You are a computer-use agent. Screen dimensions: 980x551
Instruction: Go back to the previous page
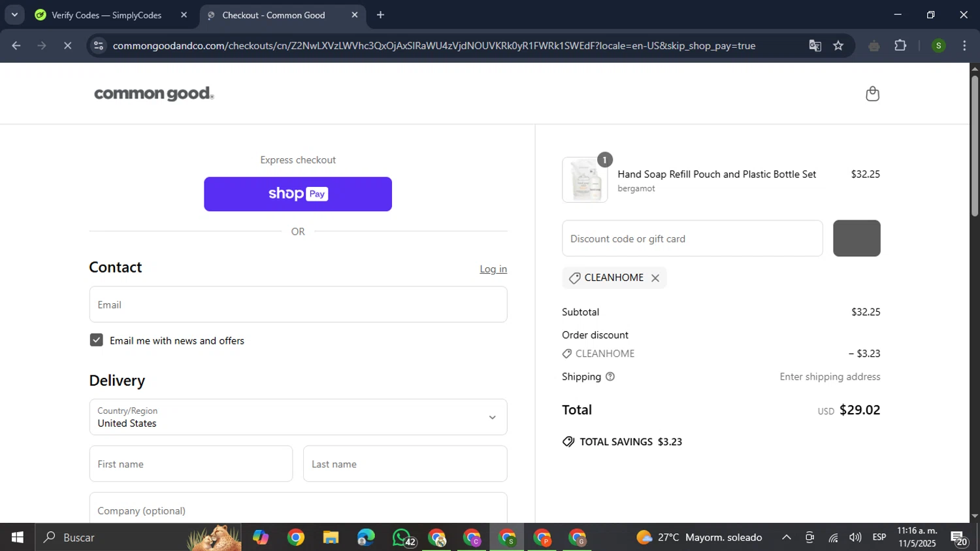[x=16, y=46]
